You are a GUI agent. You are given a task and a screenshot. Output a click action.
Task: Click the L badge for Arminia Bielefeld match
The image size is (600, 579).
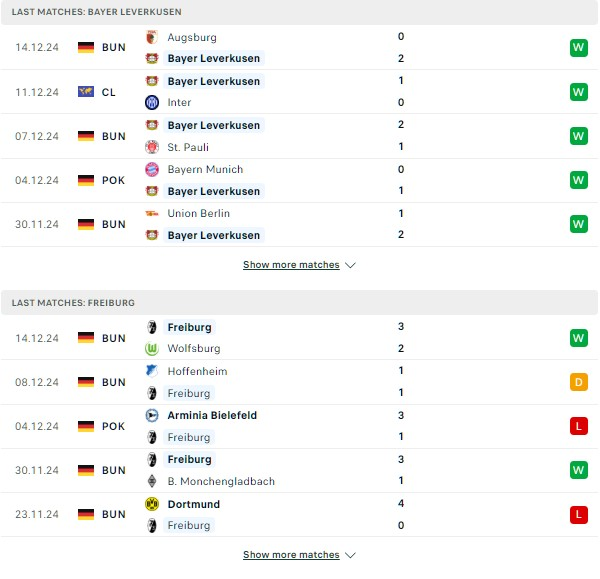click(x=578, y=426)
